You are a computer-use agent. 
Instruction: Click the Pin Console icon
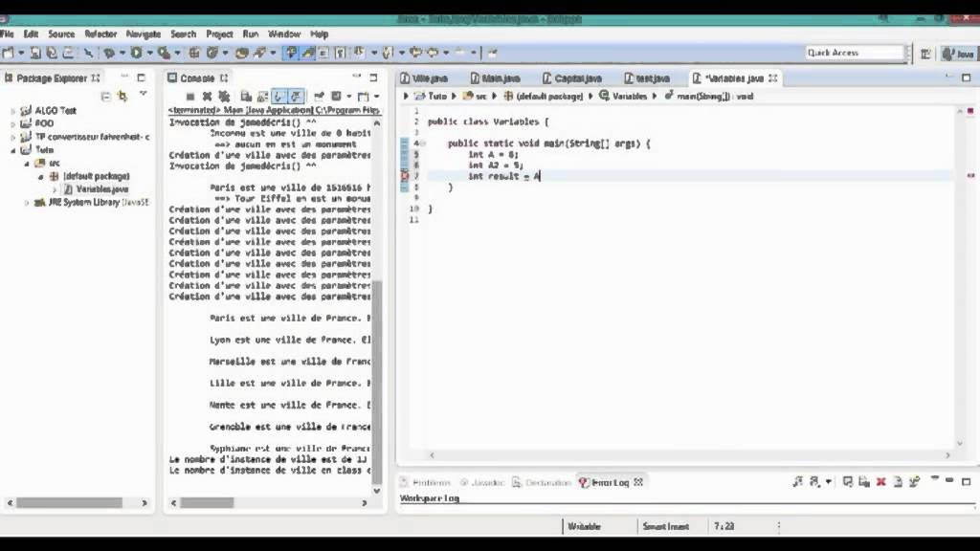(320, 97)
